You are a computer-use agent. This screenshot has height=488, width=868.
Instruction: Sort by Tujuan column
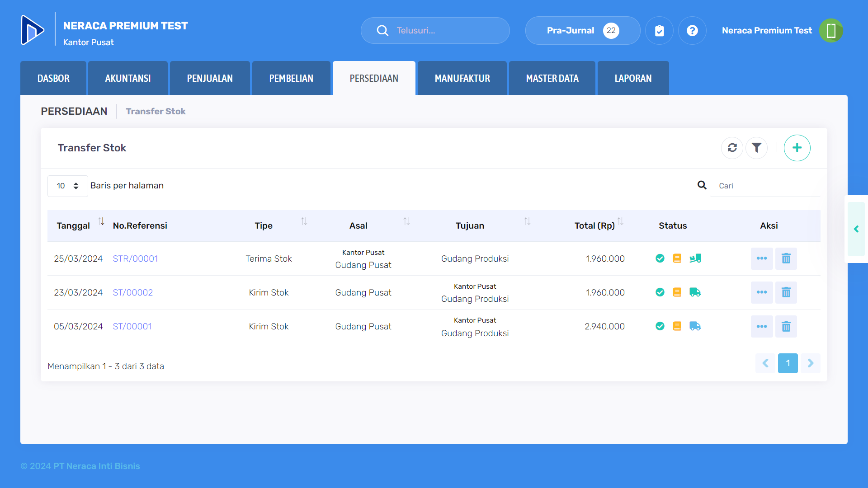click(527, 221)
